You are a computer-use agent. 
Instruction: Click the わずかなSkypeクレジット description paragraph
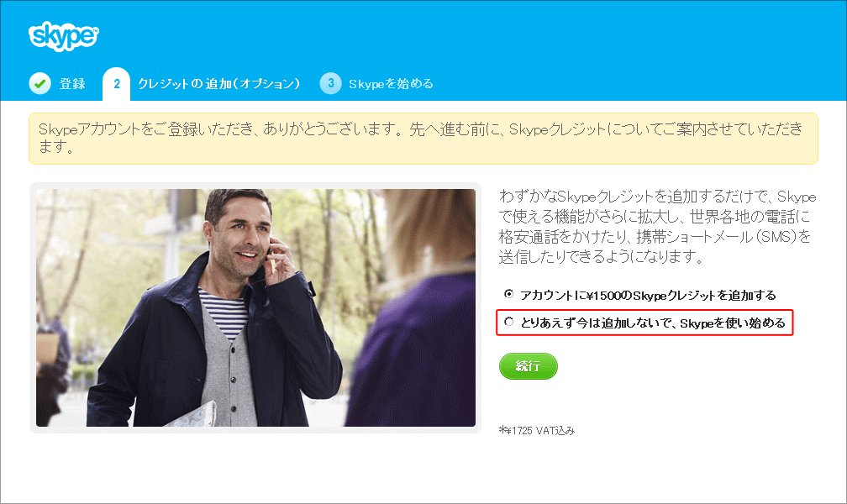click(x=657, y=226)
